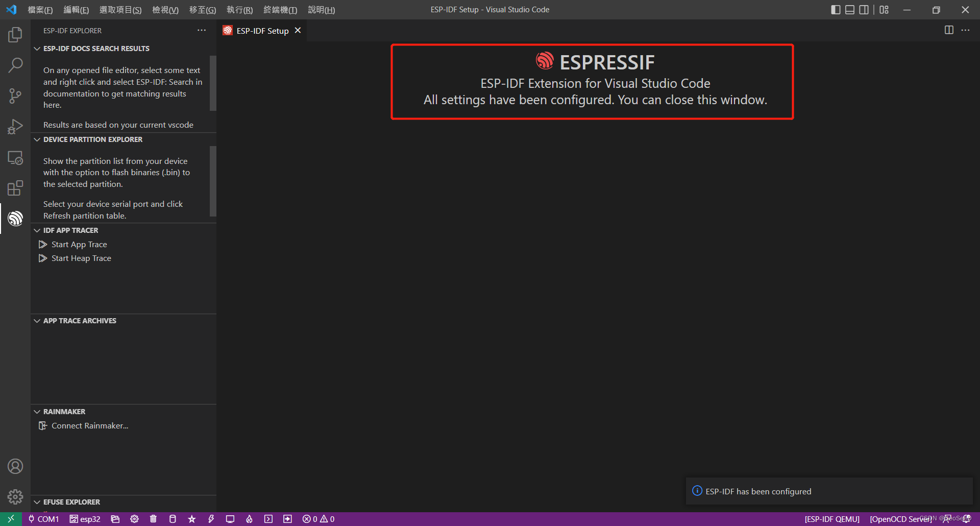
Task: Select serial port COM1 in status bar
Action: (44, 519)
